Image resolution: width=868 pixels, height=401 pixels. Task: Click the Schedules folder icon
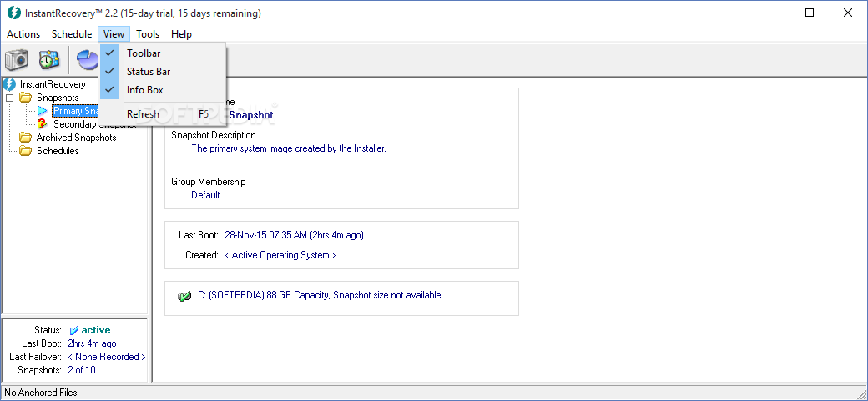click(26, 150)
